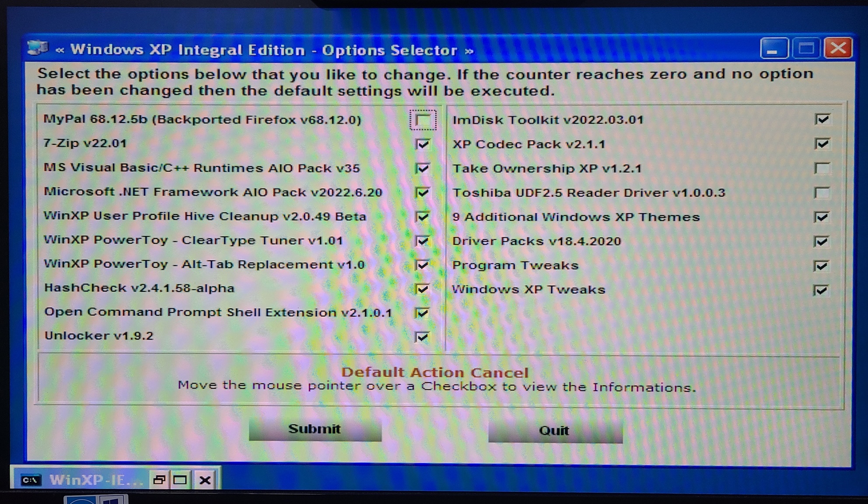Click the Options Selector title bar icon
The height and width of the screenshot is (504, 868).
coord(38,48)
